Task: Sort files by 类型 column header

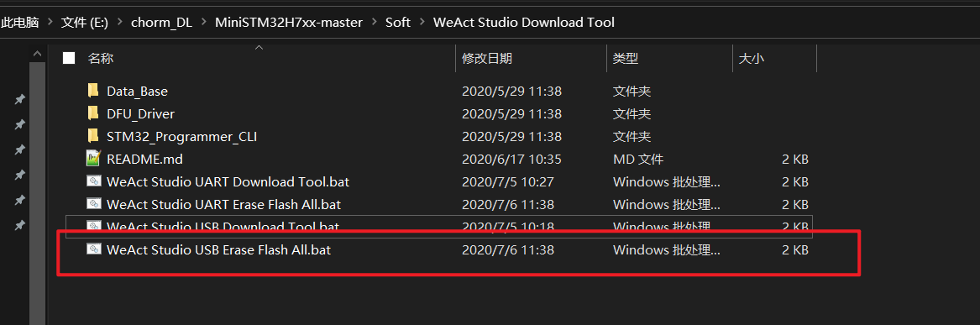Action: click(x=626, y=58)
